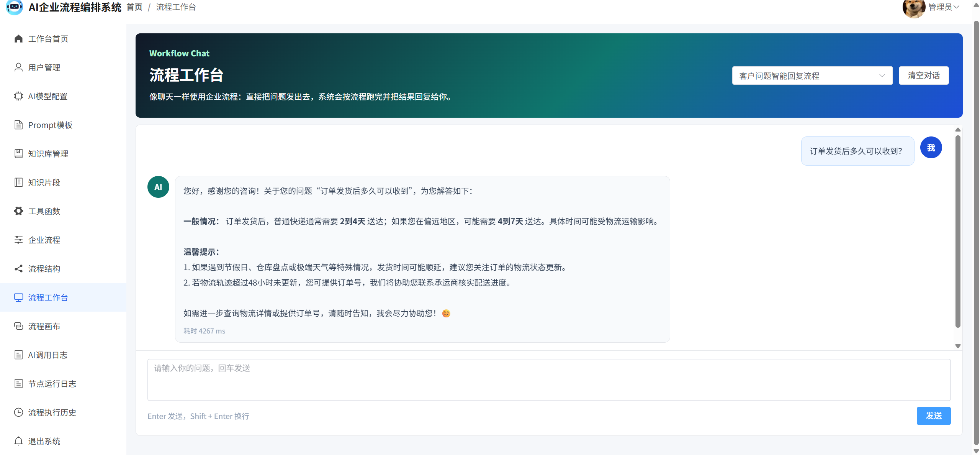Click the user message 订单发货后多久可以收到?
980x455 pixels.
857,151
